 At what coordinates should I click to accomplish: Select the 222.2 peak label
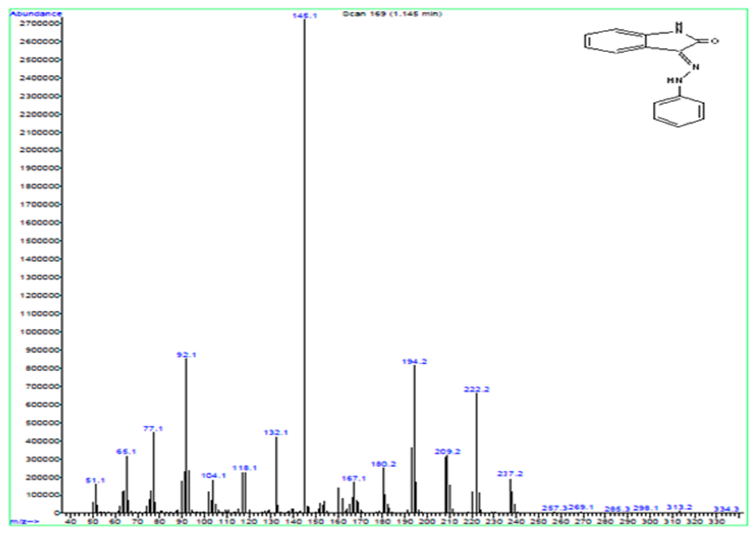point(477,389)
